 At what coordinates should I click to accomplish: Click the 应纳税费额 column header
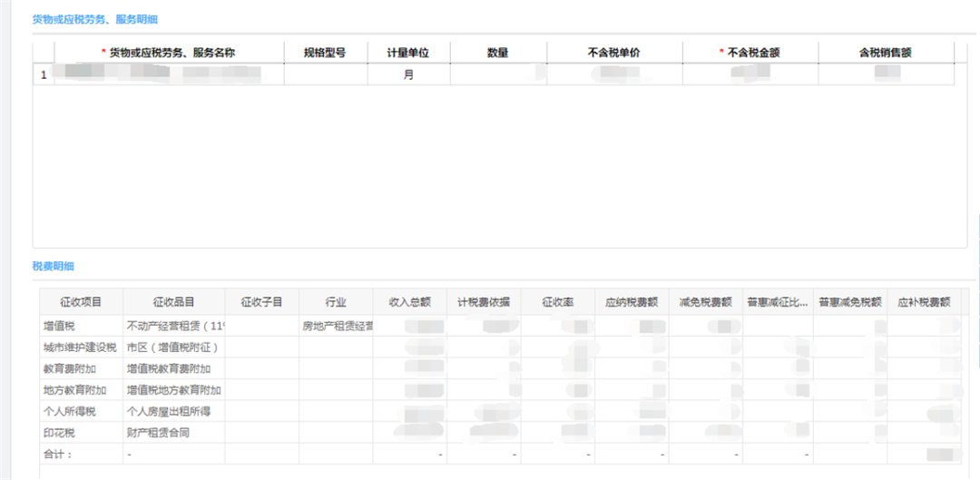tap(632, 302)
